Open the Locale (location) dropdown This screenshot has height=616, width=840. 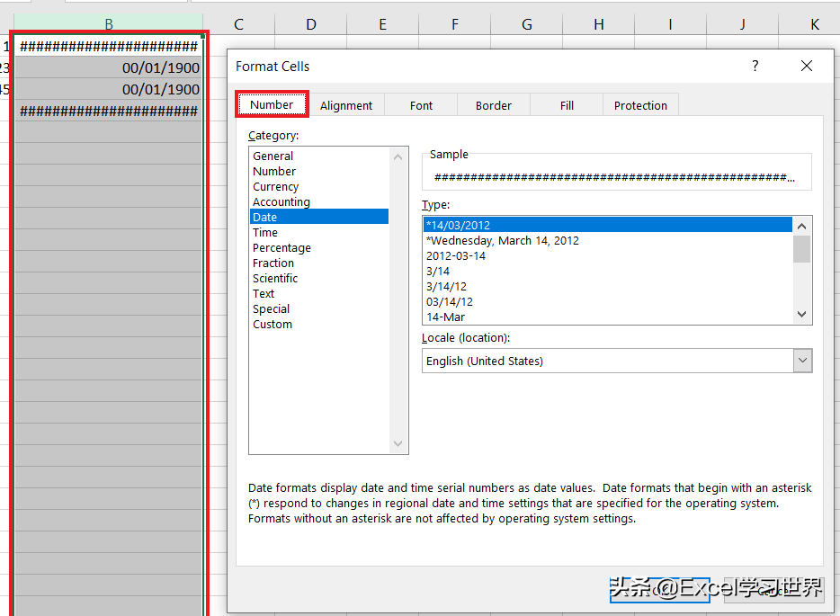[802, 361]
